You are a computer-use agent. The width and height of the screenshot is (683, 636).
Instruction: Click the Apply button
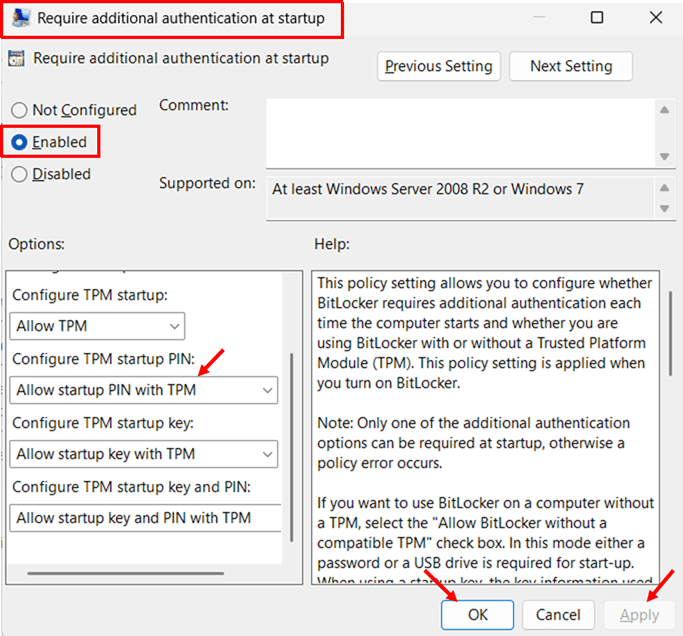[638, 614]
